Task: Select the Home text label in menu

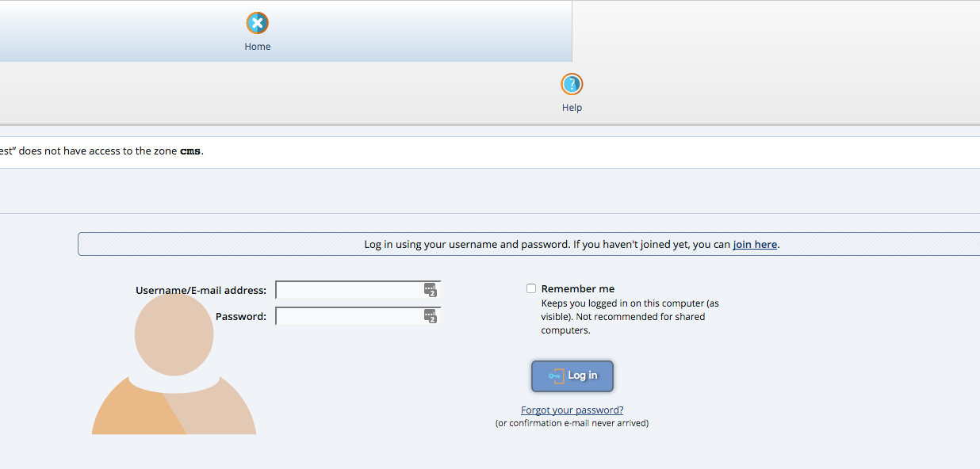Action: [x=257, y=47]
